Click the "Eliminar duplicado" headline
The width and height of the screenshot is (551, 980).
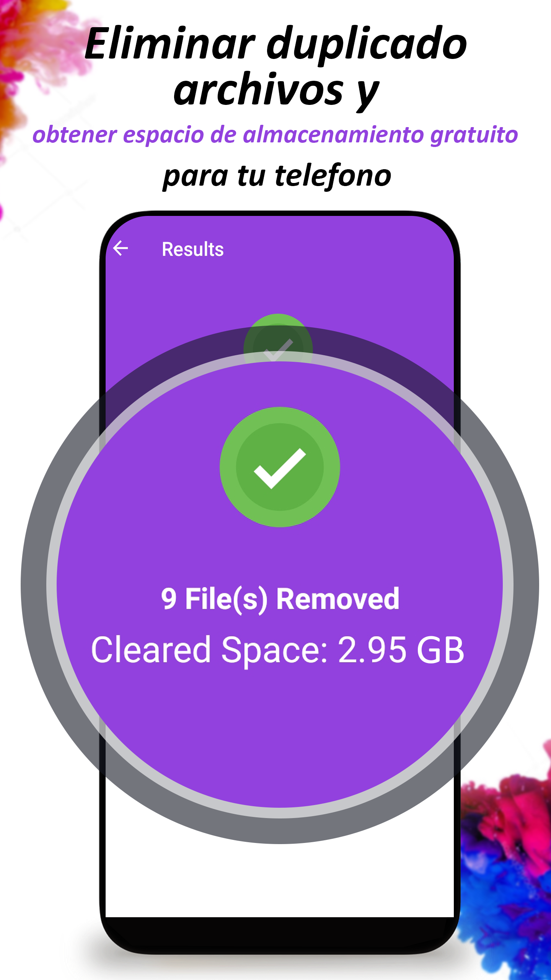click(x=276, y=44)
